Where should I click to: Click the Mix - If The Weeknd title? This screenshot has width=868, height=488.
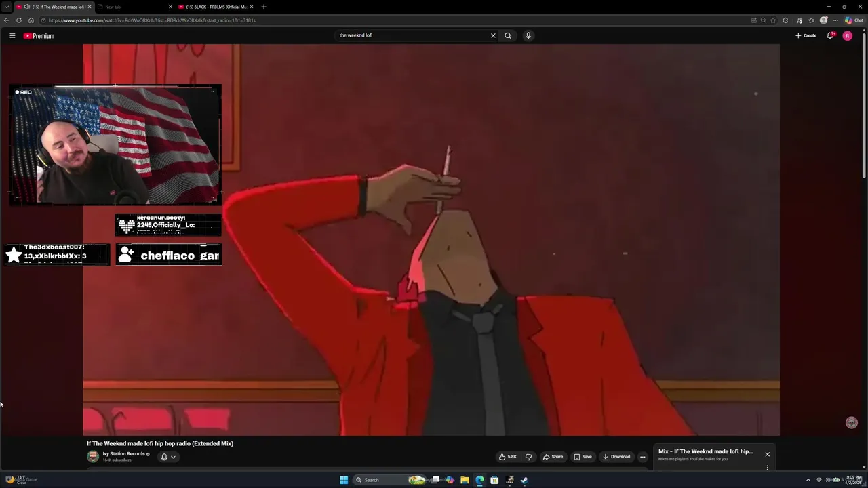pyautogui.click(x=705, y=451)
